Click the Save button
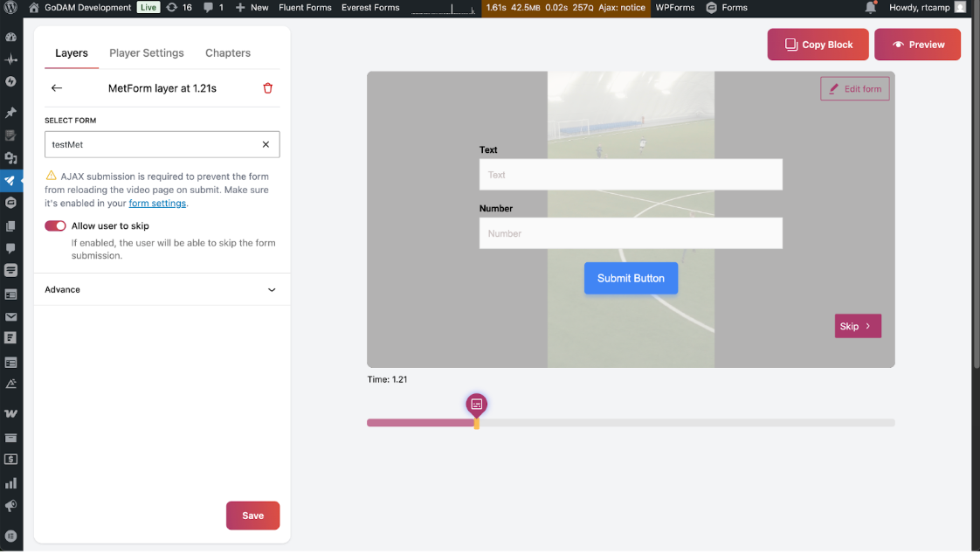Viewport: 980px width, 554px height. tap(252, 516)
